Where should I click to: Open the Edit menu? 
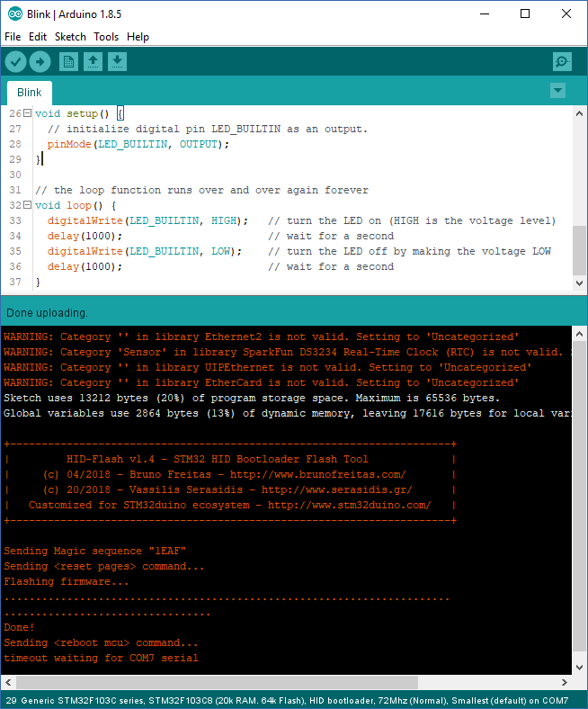coord(38,37)
